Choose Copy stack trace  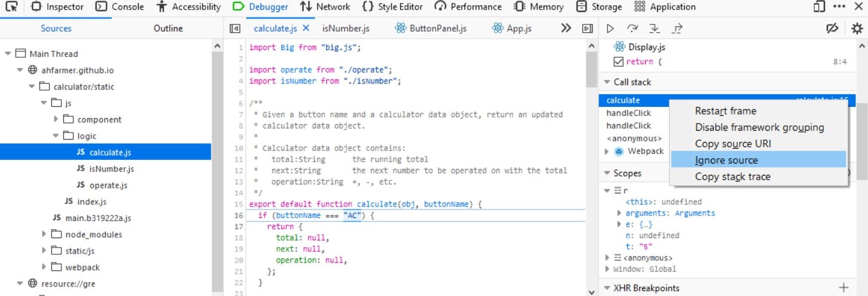tap(759, 177)
